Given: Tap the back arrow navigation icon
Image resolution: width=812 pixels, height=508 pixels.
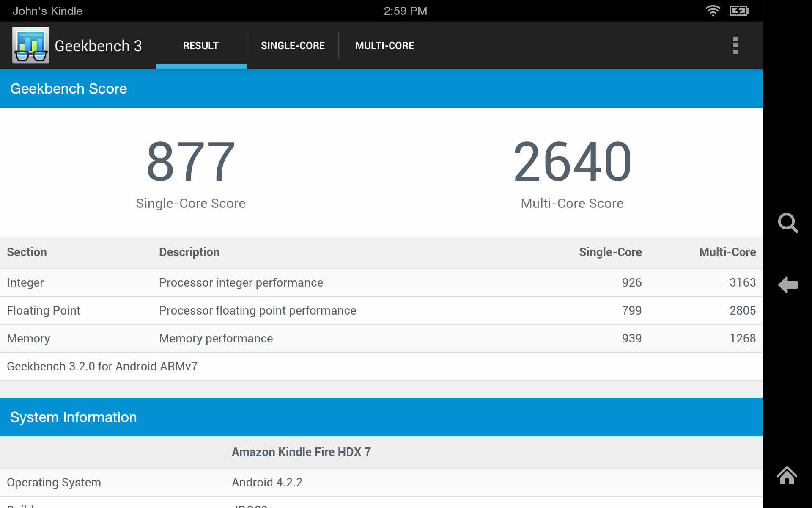Looking at the screenshot, I should [x=788, y=285].
